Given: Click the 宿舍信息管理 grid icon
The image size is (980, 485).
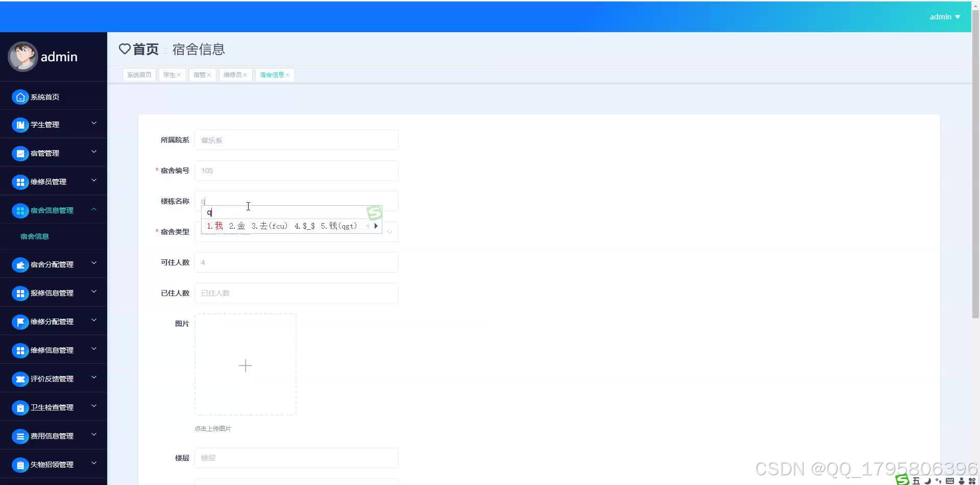Looking at the screenshot, I should click(20, 210).
